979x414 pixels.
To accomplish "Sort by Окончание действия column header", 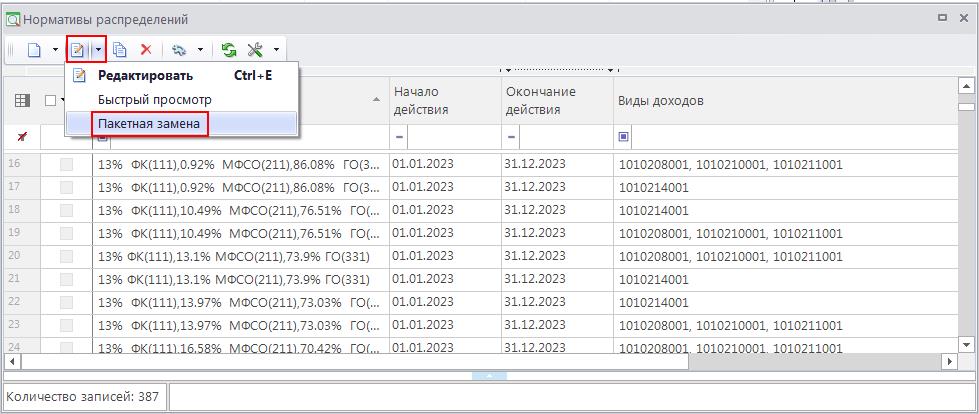I will point(557,101).
